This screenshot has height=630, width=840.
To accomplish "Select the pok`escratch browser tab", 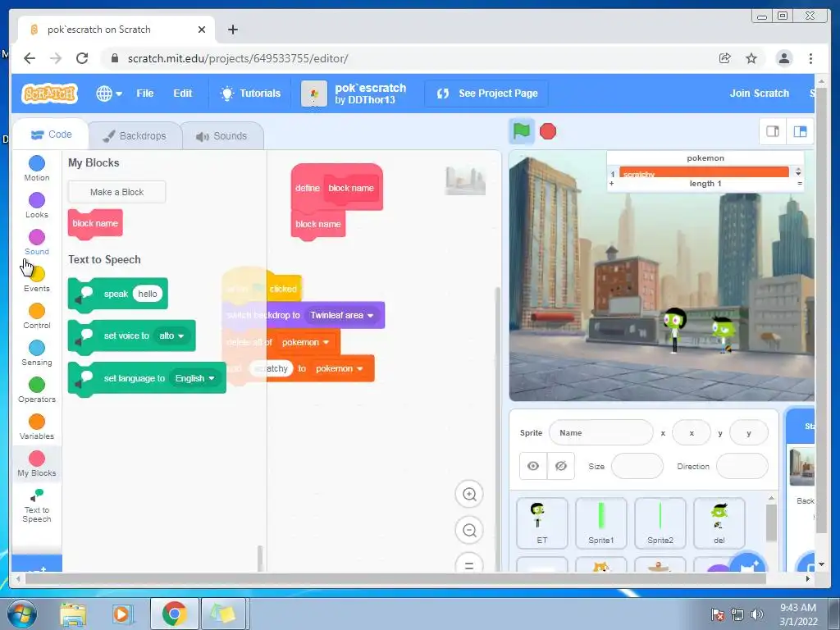I will coord(116,30).
